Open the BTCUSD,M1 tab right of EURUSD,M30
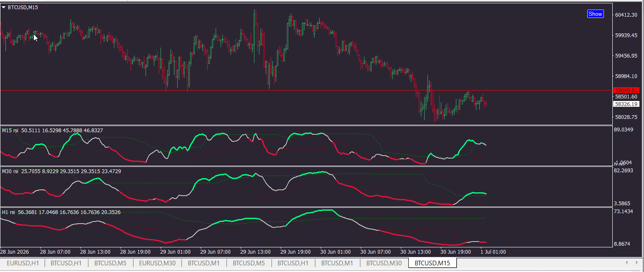The height and width of the screenshot is (272, 644). [204, 263]
